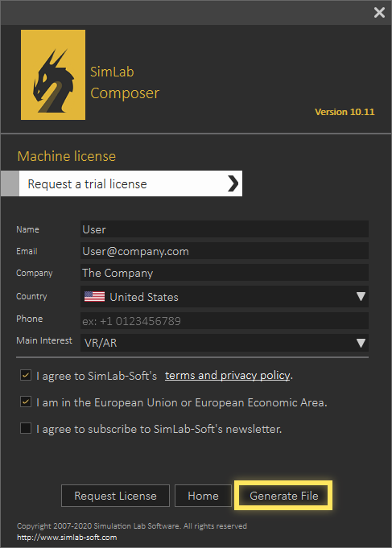Open the simlab-soft.com website link

(67, 538)
